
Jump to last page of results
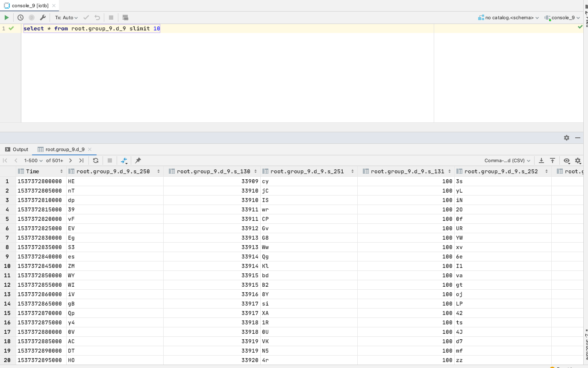(x=81, y=160)
